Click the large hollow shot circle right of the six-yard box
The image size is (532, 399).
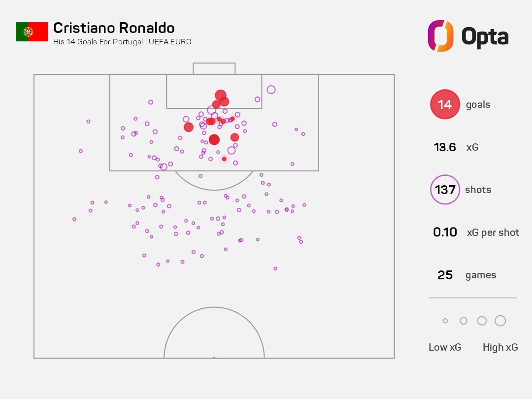pos(271,90)
